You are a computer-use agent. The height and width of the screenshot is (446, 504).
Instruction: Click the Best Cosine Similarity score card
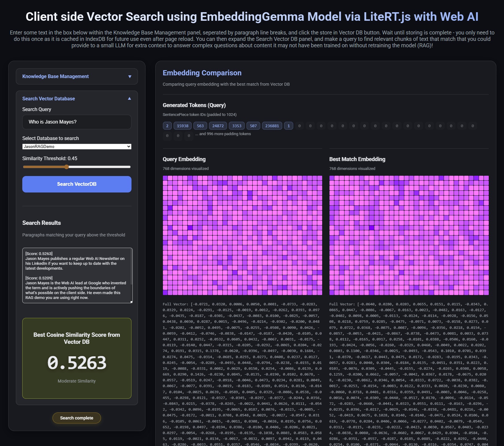tap(77, 358)
